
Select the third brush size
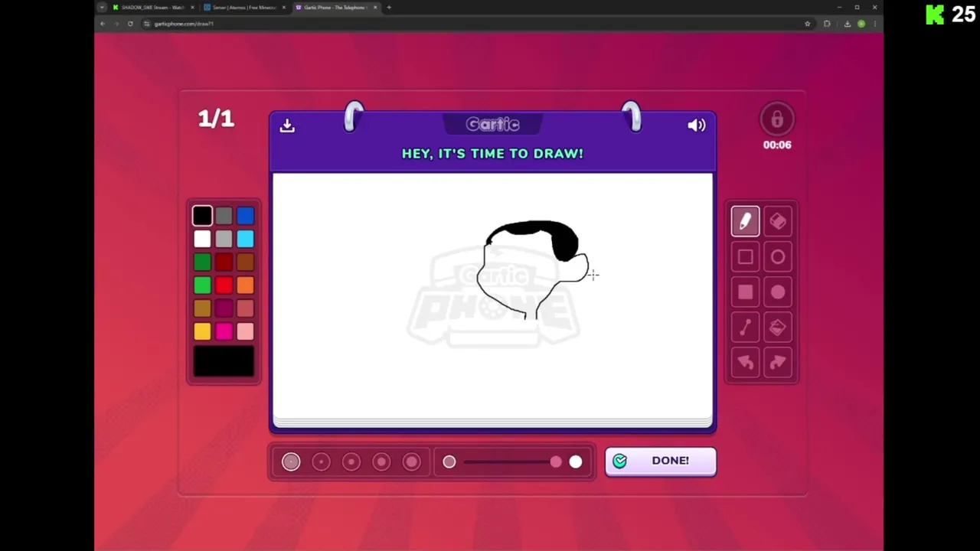coord(351,461)
